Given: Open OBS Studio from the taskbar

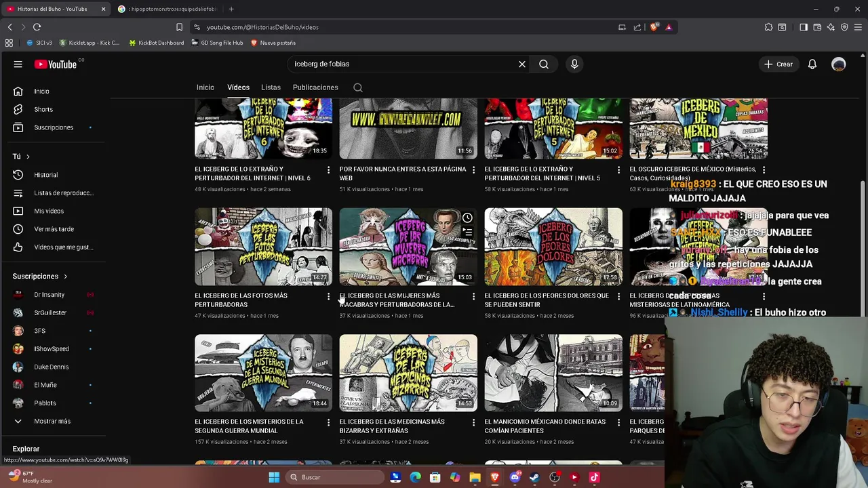Looking at the screenshot, I should (x=554, y=477).
